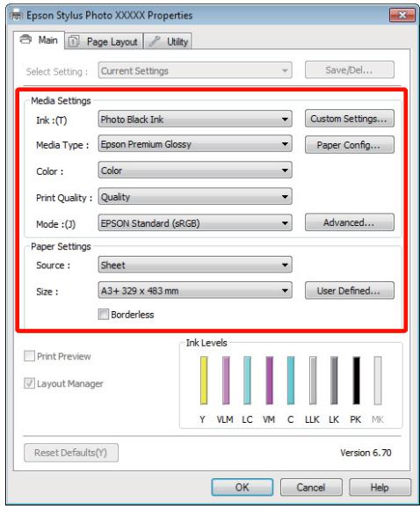Click the Paper Settings group label

coord(61,246)
